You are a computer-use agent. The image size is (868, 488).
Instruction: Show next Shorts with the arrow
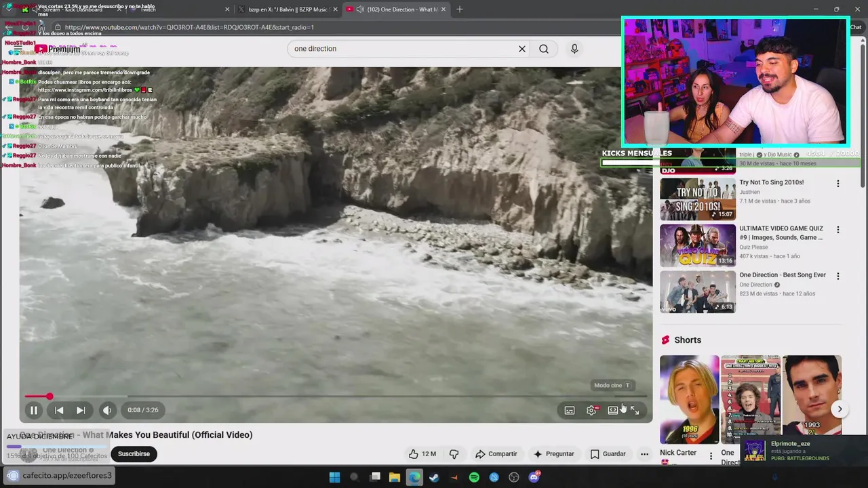click(x=840, y=409)
